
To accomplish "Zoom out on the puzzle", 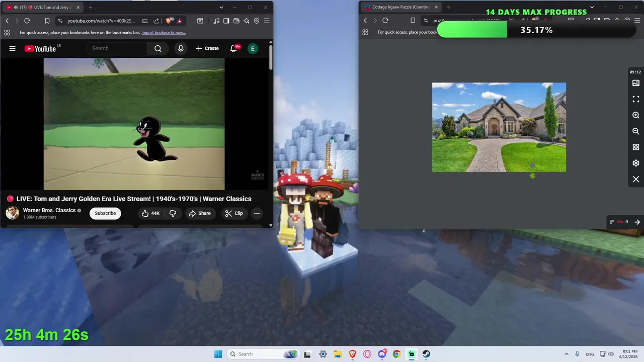I will point(636,131).
